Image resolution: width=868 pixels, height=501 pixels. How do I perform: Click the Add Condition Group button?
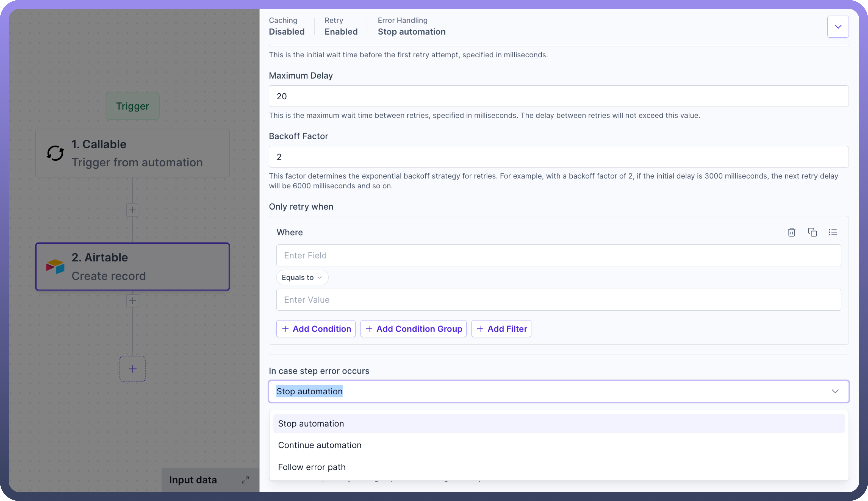413,329
